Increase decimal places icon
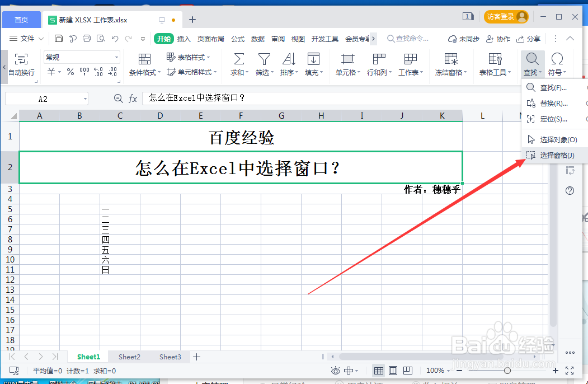This screenshot has width=588, height=384. tap(98, 71)
